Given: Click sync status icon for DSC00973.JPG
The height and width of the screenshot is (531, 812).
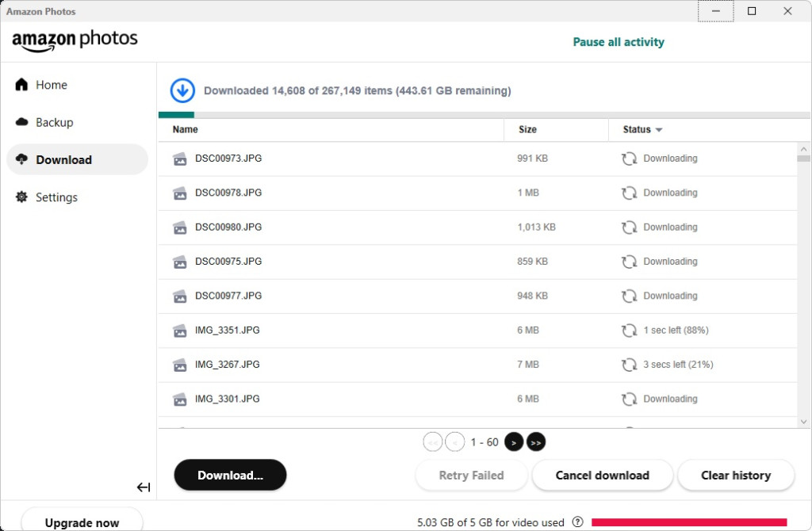Looking at the screenshot, I should pyautogui.click(x=629, y=159).
